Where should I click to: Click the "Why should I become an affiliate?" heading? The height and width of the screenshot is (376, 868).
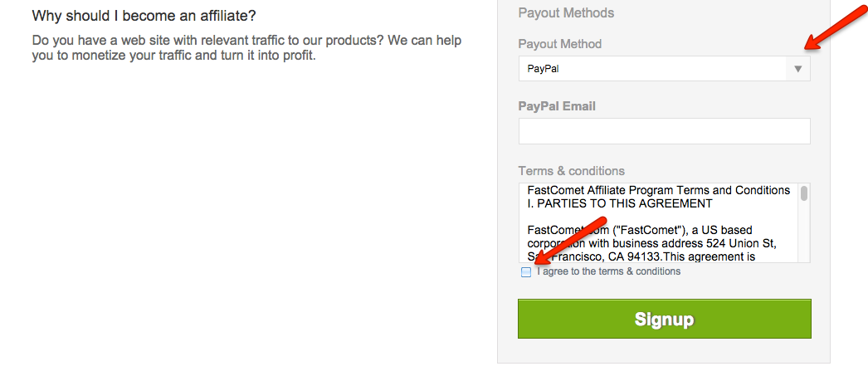[144, 16]
